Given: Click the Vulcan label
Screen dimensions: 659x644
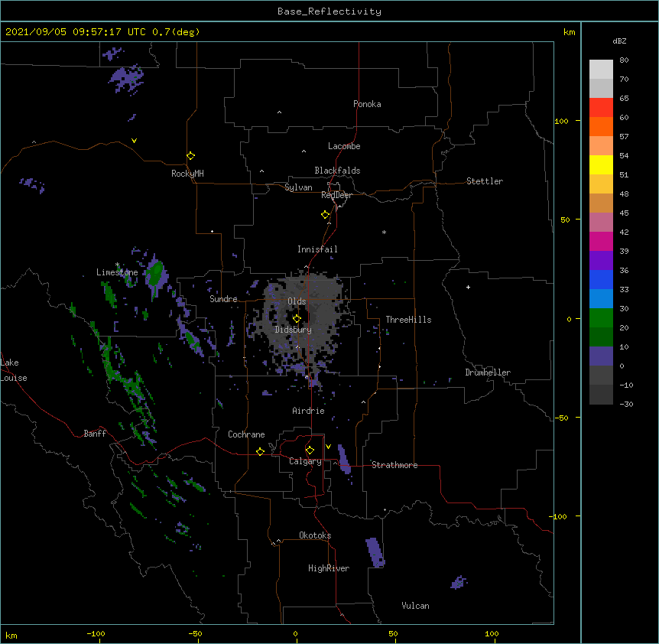Looking at the screenshot, I should tap(415, 606).
